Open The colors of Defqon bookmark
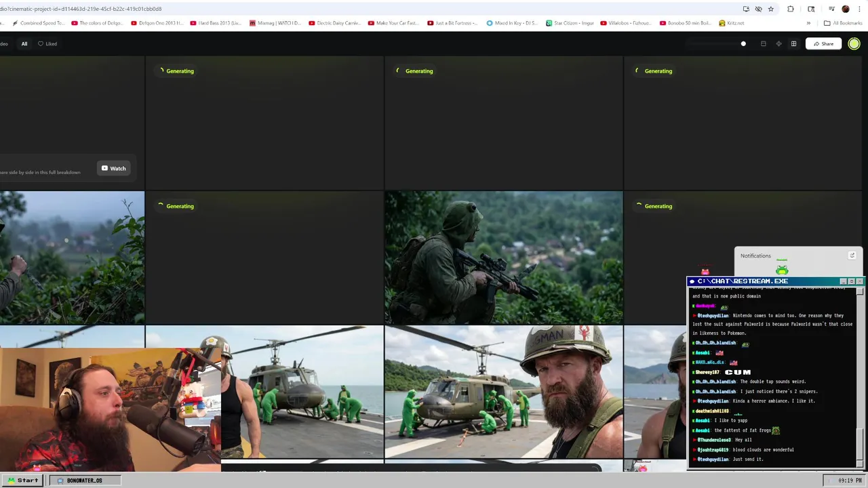 click(97, 23)
